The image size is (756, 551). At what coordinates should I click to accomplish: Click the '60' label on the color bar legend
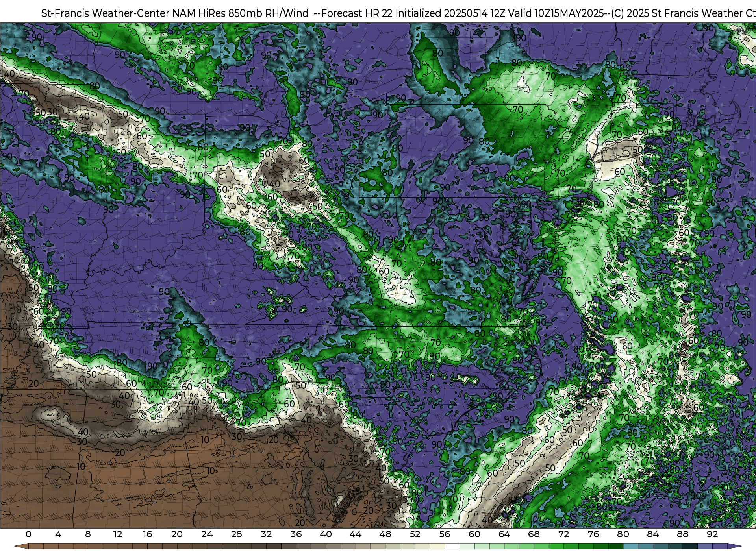474,534
